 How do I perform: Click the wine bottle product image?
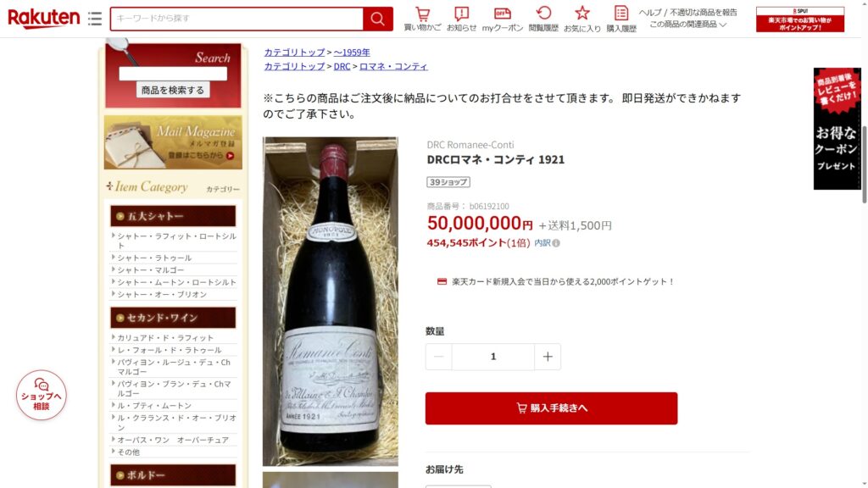coord(330,302)
